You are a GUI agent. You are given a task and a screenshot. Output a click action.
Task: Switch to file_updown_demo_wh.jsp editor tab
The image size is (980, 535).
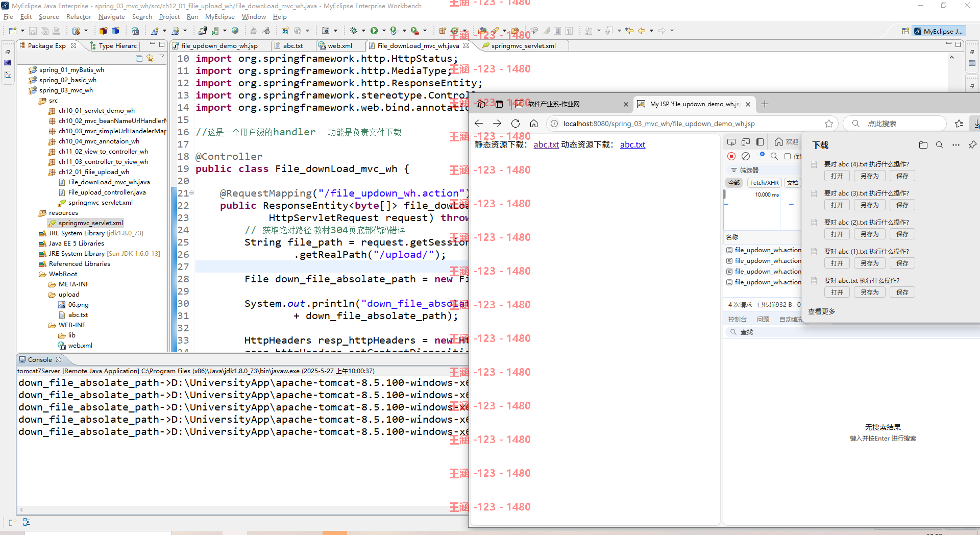219,45
